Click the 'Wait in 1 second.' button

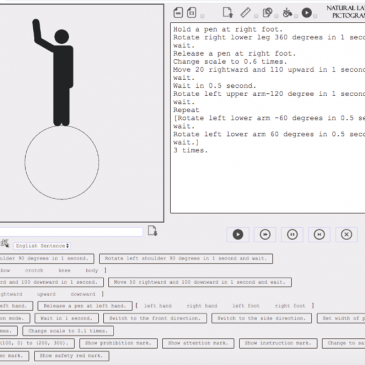(66, 318)
